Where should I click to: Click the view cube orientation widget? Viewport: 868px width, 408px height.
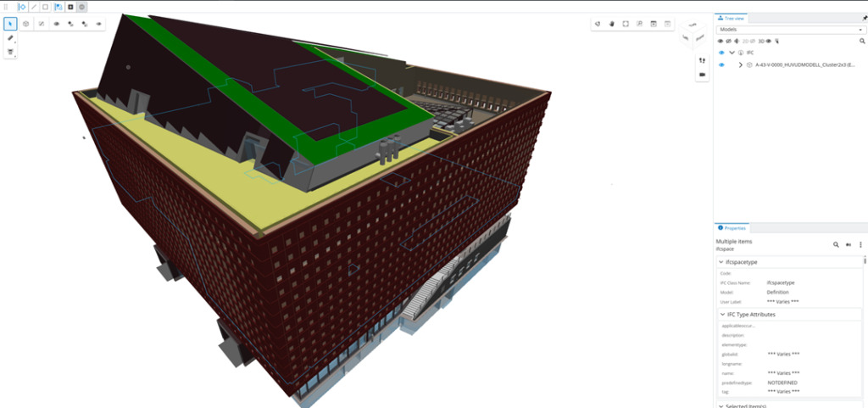pyautogui.click(x=692, y=37)
